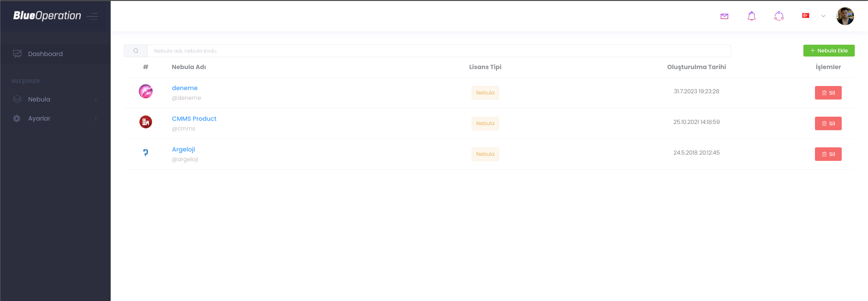Click the deneme pink avatar icon
Screen dimensions: 868x301
[146, 92]
